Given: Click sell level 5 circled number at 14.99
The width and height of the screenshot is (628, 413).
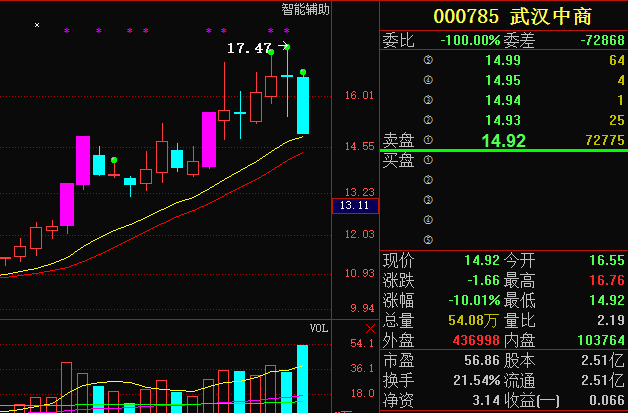Looking at the screenshot, I should 428,60.
